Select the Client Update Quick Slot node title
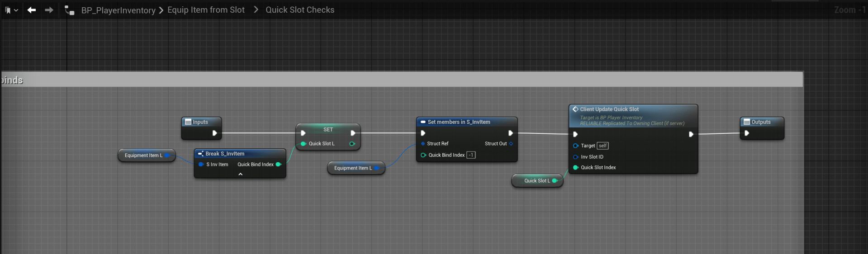The width and height of the screenshot is (868, 254). coord(609,109)
